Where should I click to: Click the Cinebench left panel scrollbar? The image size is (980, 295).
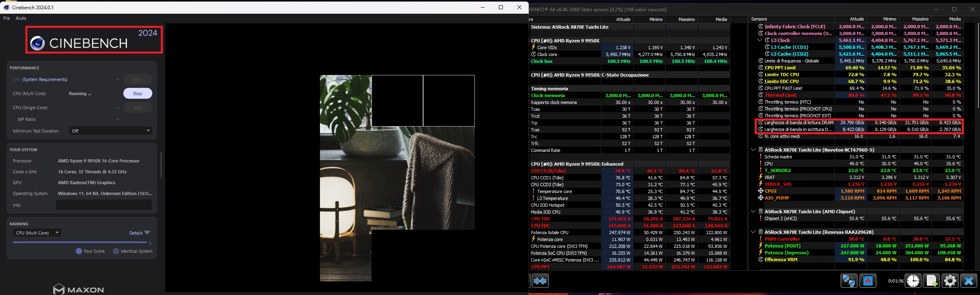point(161,164)
